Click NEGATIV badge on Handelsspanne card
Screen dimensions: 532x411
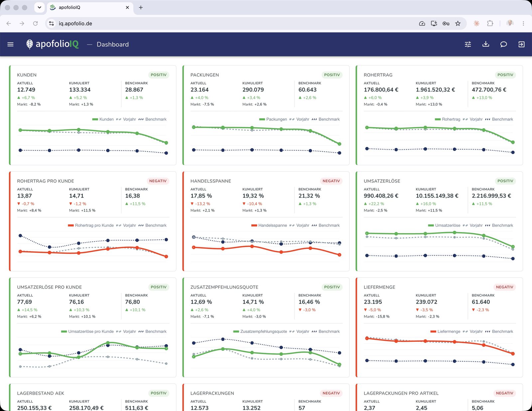(331, 181)
